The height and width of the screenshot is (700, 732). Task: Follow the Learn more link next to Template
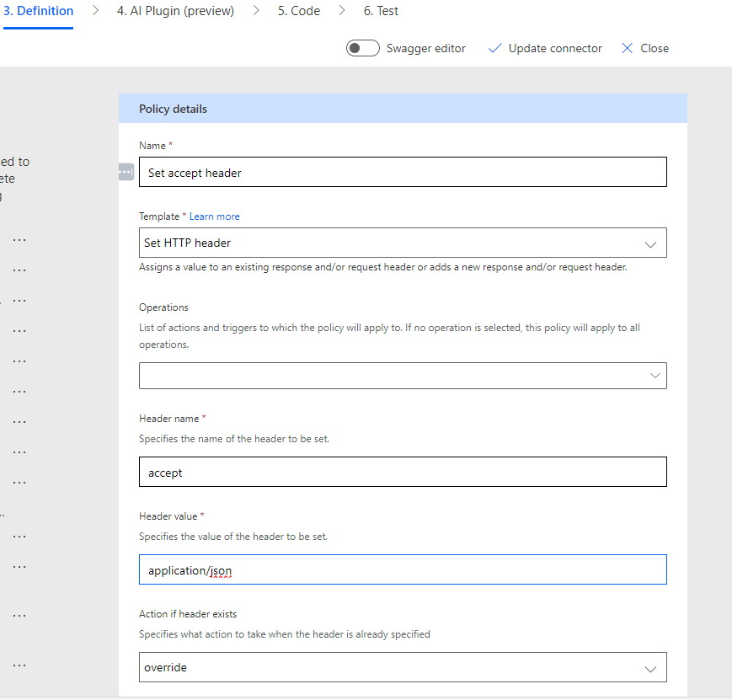tap(214, 216)
